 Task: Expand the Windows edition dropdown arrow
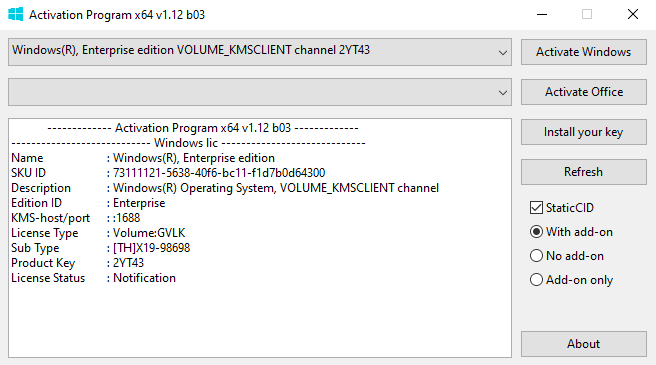502,53
